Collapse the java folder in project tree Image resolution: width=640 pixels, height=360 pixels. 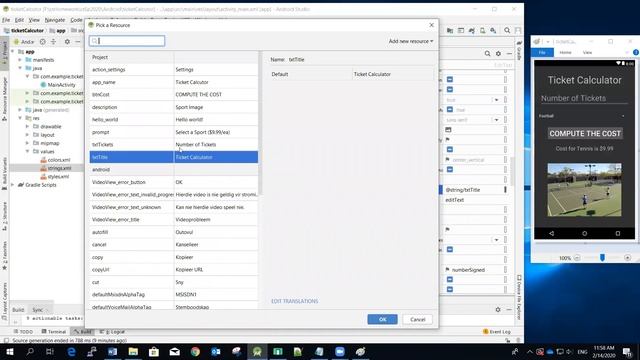click(x=20, y=68)
